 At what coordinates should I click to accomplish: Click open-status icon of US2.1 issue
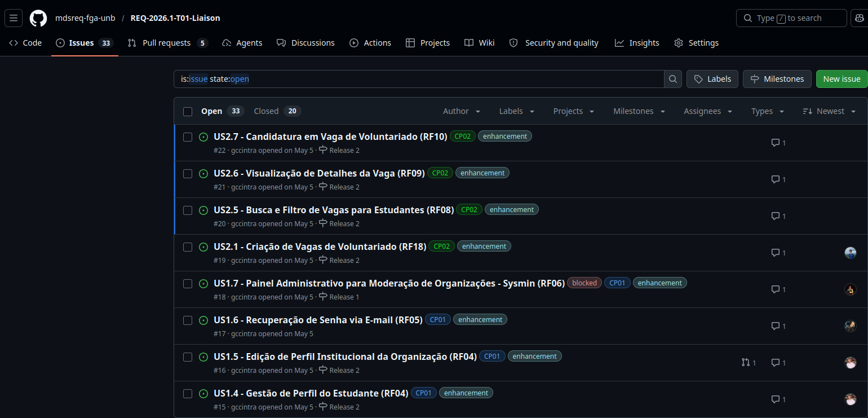[x=203, y=247]
